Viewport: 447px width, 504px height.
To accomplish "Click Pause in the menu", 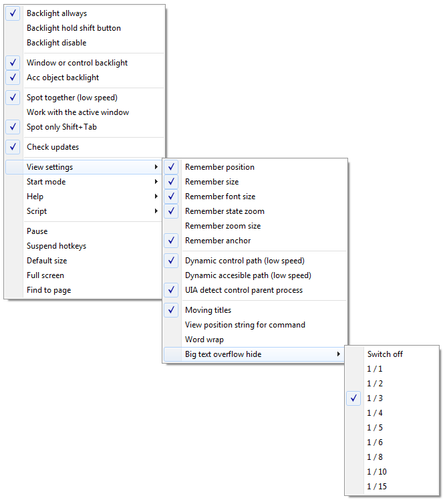I will point(85,231).
